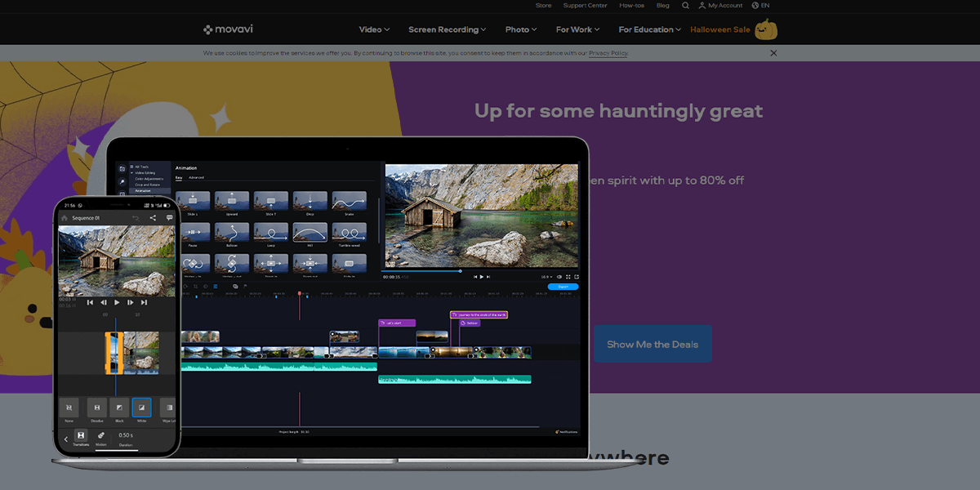Select the Dissolve transition on phone
Image resolution: width=980 pixels, height=490 pixels.
(96, 407)
